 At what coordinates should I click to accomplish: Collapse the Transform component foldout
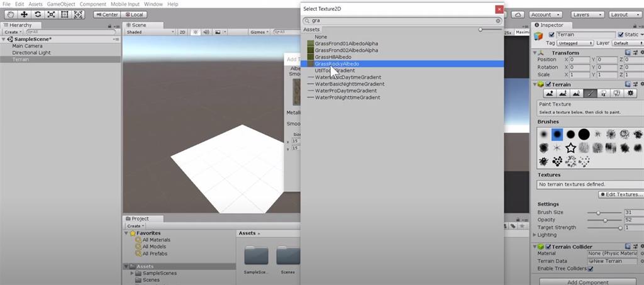pyautogui.click(x=535, y=53)
